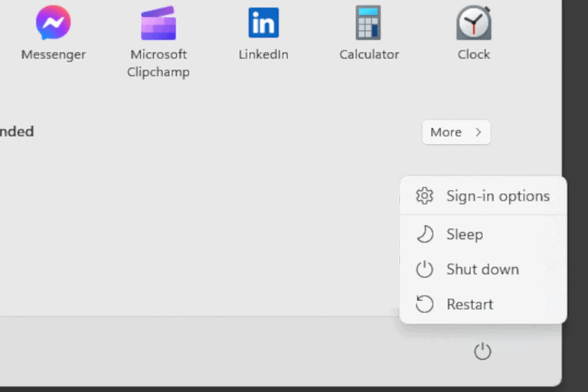The height and width of the screenshot is (392, 588).
Task: Click the Messenger text label
Action: pyautogui.click(x=53, y=54)
